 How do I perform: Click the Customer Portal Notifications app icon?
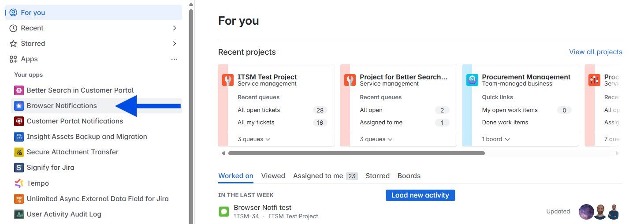(19, 121)
